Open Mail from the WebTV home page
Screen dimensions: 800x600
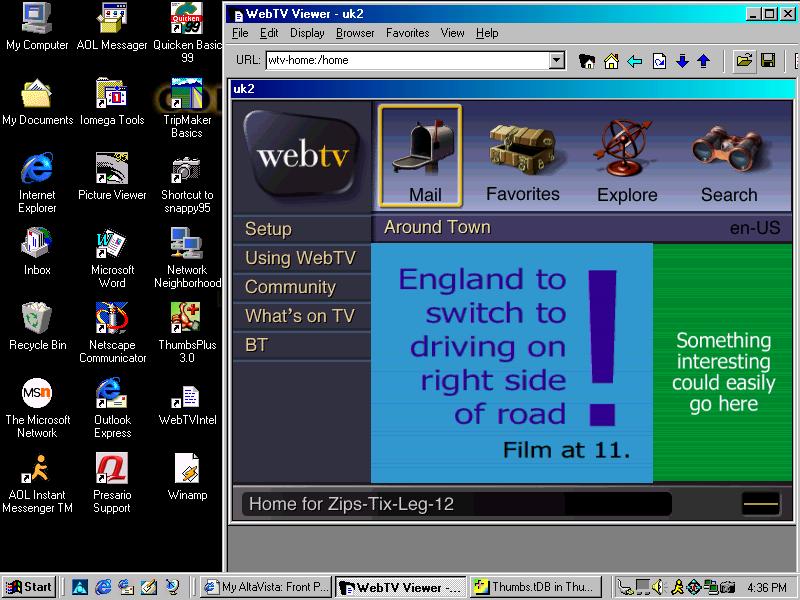pos(420,156)
